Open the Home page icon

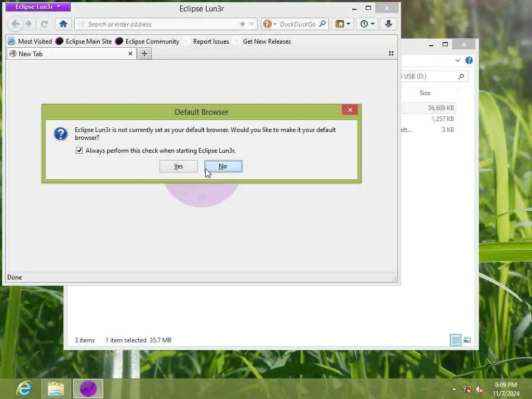coord(63,24)
